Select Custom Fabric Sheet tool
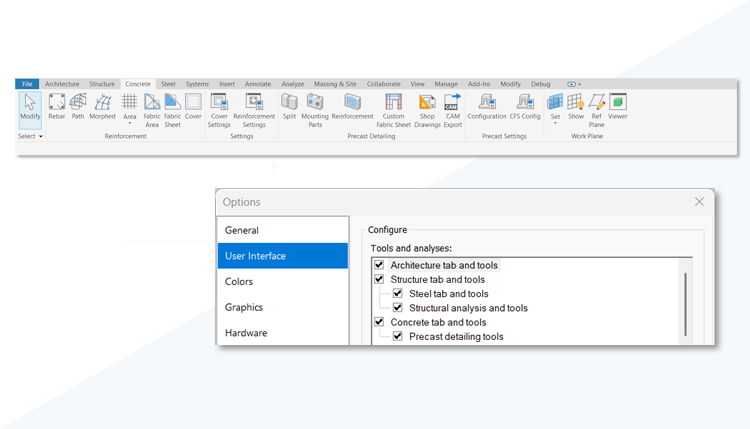Screen dimensions: 750x429 tap(393, 110)
